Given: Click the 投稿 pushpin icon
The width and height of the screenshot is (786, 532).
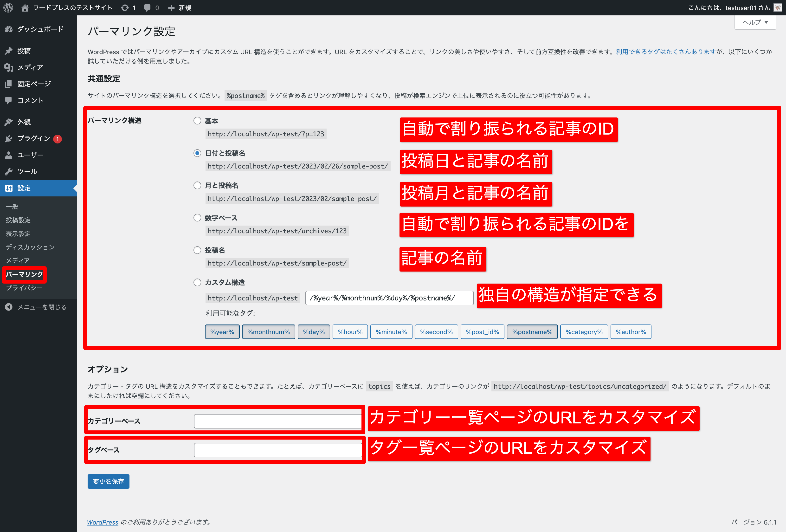Looking at the screenshot, I should 9,51.
